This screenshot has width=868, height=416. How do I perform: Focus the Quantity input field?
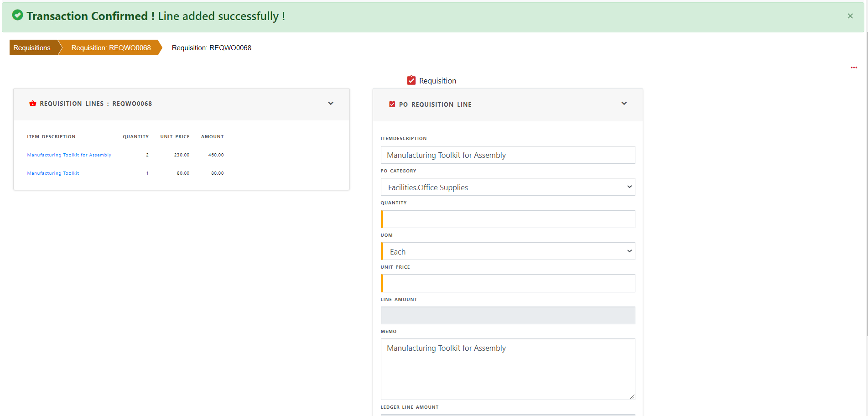[x=508, y=219]
